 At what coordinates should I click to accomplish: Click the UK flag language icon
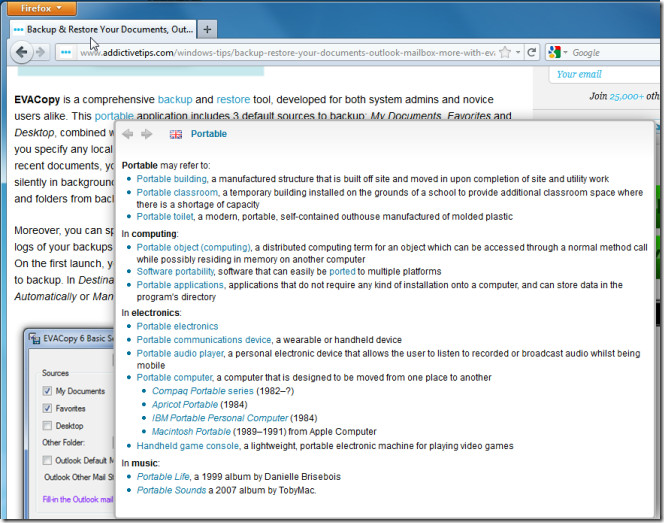click(x=176, y=134)
